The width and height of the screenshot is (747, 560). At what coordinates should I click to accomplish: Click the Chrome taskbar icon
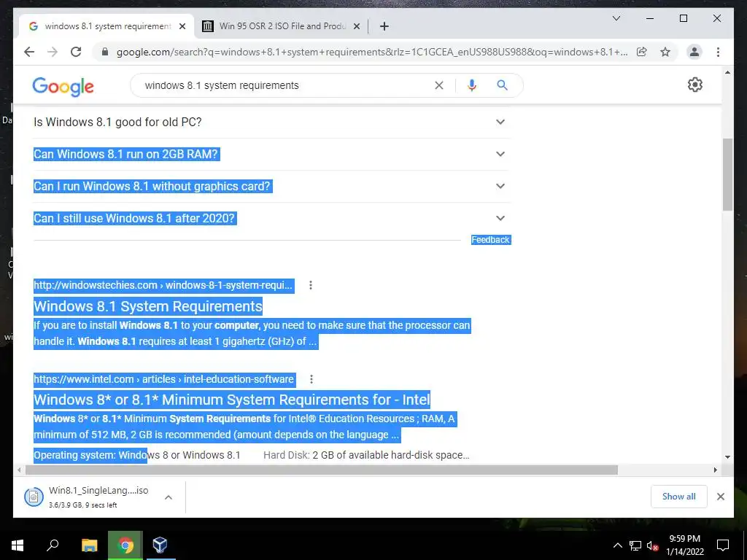(125, 545)
